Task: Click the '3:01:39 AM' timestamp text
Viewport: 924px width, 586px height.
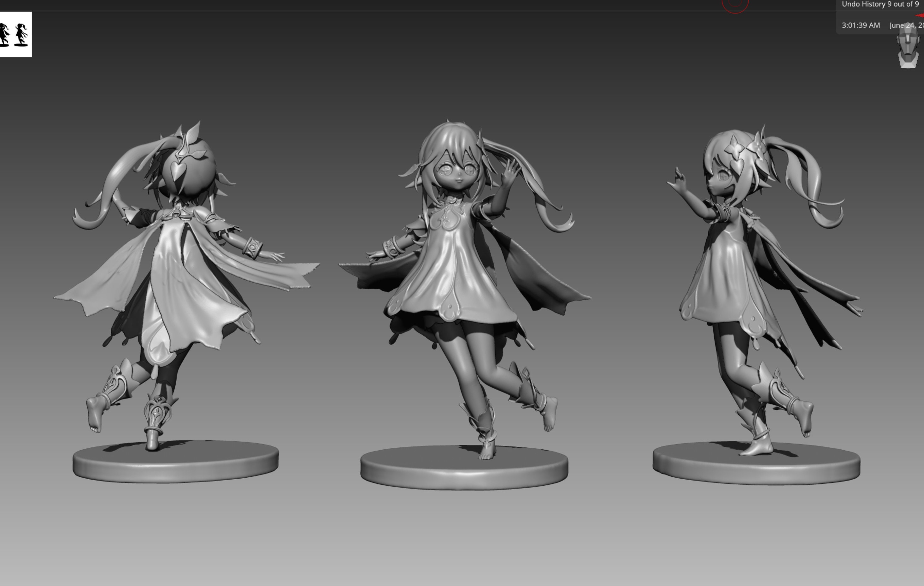Action: click(861, 25)
